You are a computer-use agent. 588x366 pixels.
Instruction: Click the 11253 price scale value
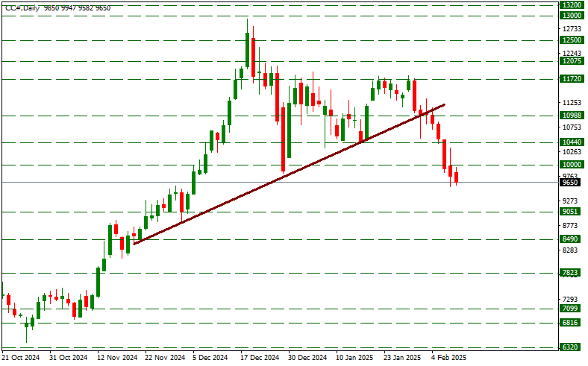572,103
